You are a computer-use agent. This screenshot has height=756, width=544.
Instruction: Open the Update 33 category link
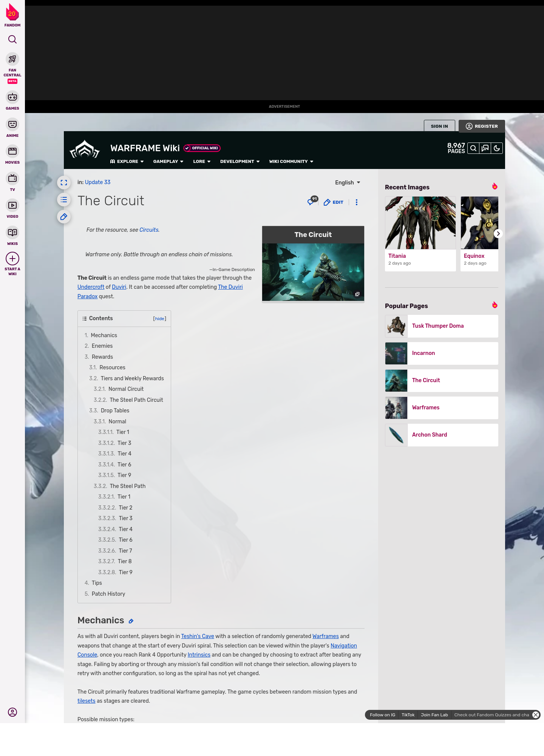(97, 182)
